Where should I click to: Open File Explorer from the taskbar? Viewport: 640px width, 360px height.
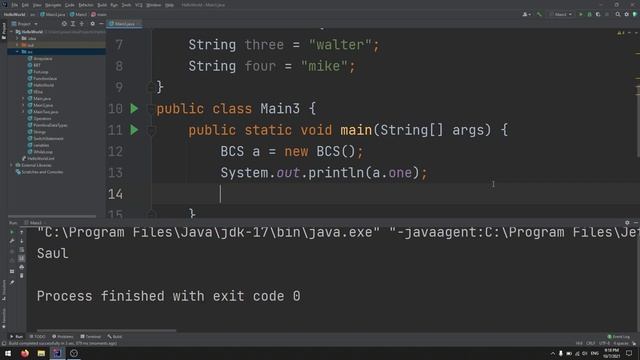[41, 353]
